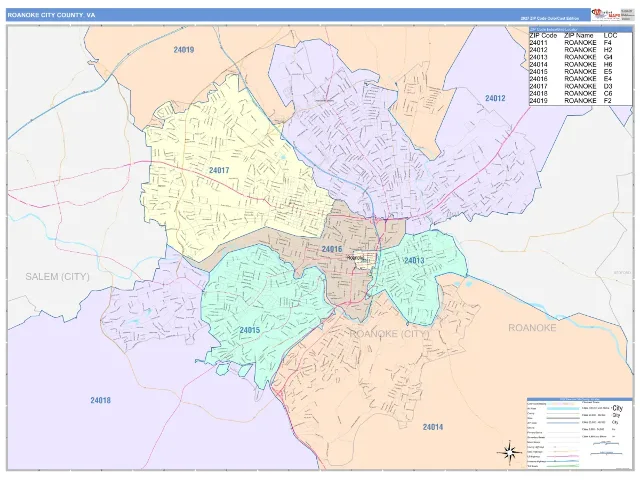Click the publisher logo in the header
Screen dimensions: 640x480
coord(606,14)
